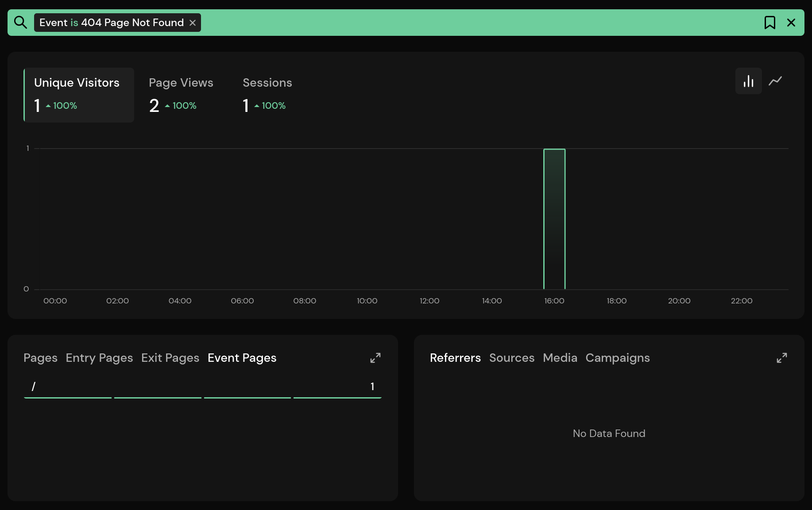Expand the Pages panel to full view

(x=375, y=358)
